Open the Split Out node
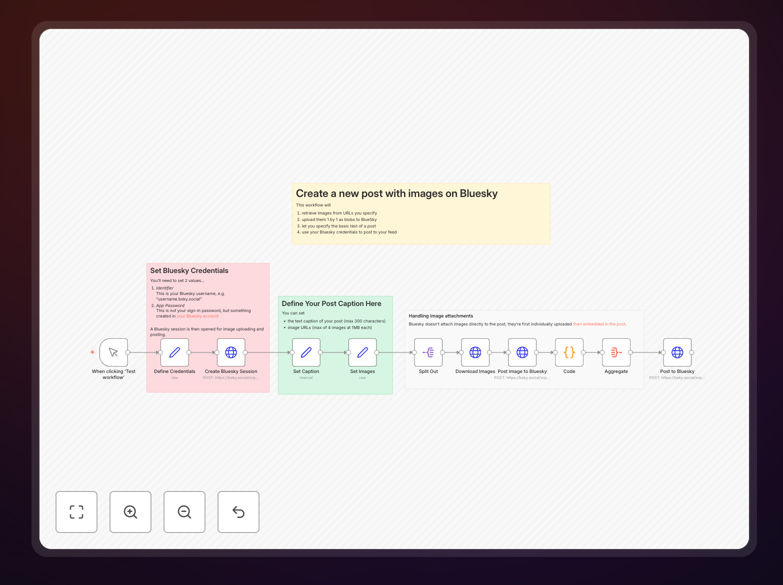The image size is (783, 585). click(x=428, y=352)
